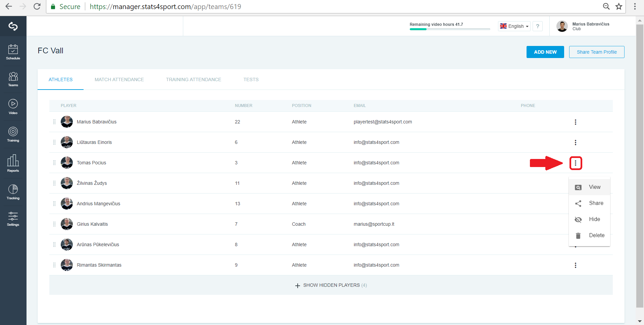
Task: Open the Schedule section in sidebar
Action: pyautogui.click(x=13, y=52)
